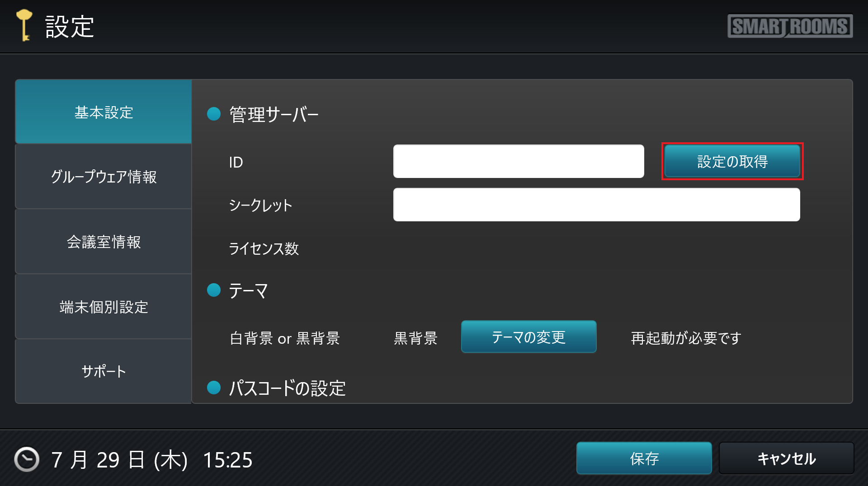Switch to the 会議室情報 tab
Image resolution: width=868 pixels, height=486 pixels.
tap(104, 242)
